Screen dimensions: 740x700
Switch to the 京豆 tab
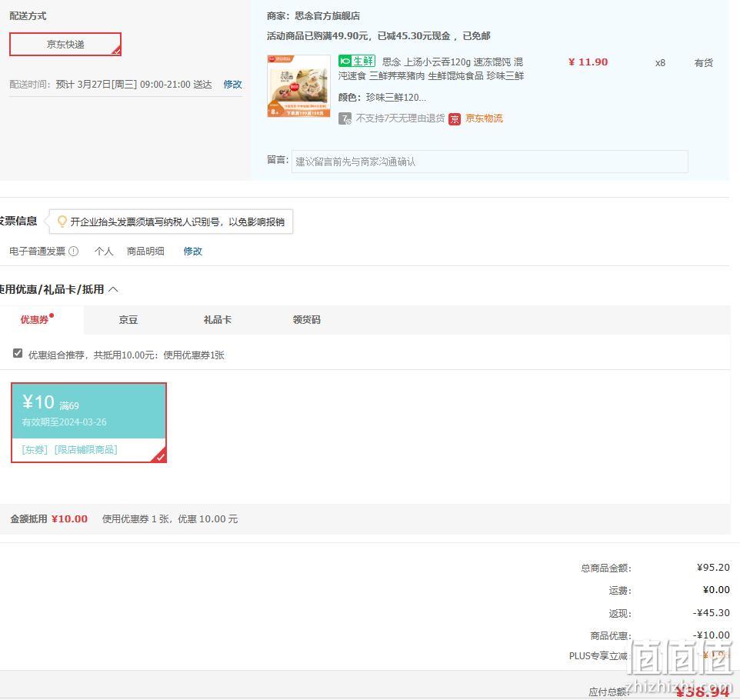128,319
